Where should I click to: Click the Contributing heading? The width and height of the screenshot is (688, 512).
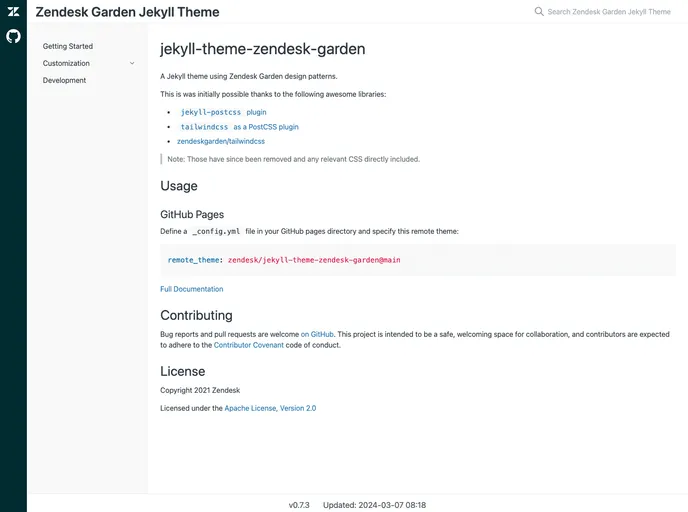(x=197, y=315)
